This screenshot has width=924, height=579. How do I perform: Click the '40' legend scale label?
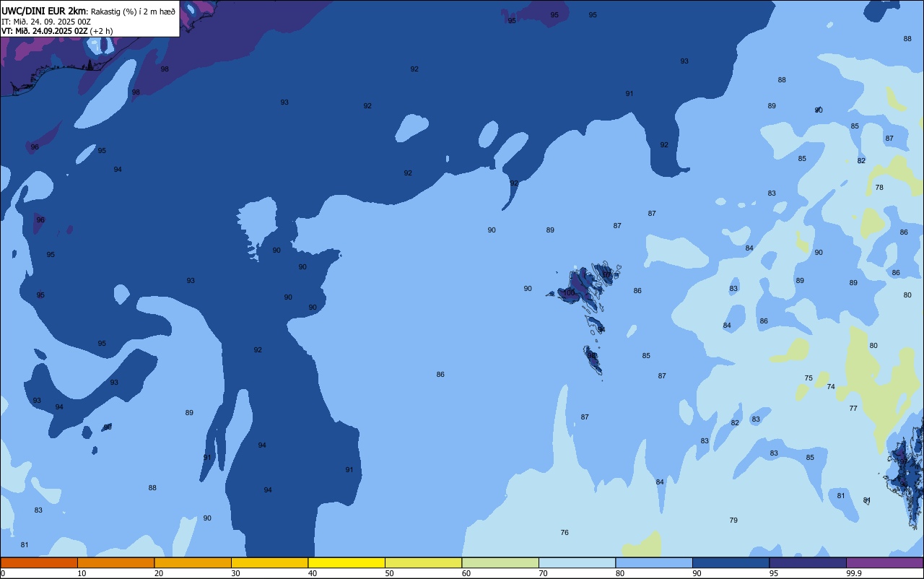[x=313, y=573]
